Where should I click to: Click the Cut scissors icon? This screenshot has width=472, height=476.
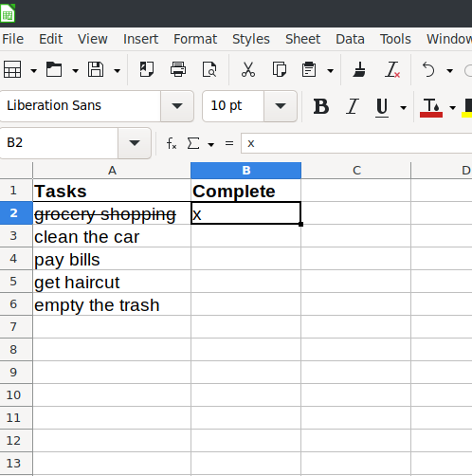[x=248, y=69]
